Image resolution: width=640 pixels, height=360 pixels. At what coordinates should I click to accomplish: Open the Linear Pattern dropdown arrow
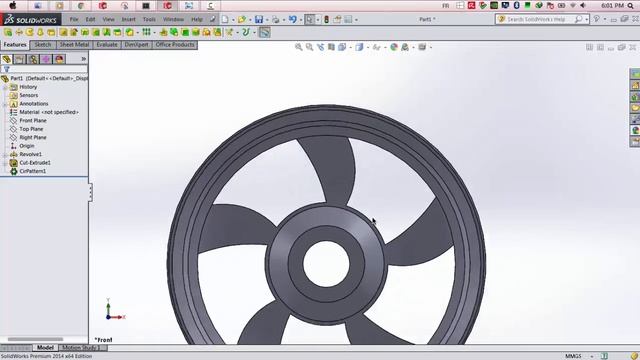pos(154,33)
